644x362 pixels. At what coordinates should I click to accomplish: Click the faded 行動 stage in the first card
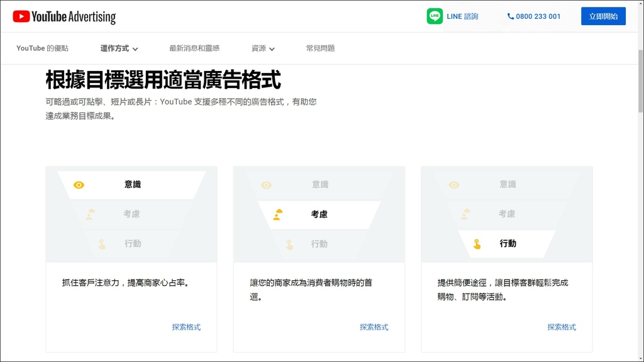133,244
